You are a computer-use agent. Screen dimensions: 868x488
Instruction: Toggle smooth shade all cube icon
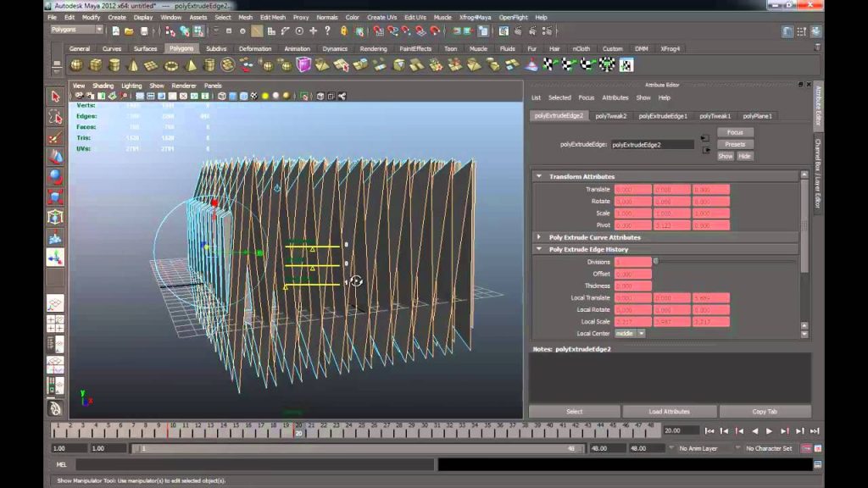tap(233, 97)
